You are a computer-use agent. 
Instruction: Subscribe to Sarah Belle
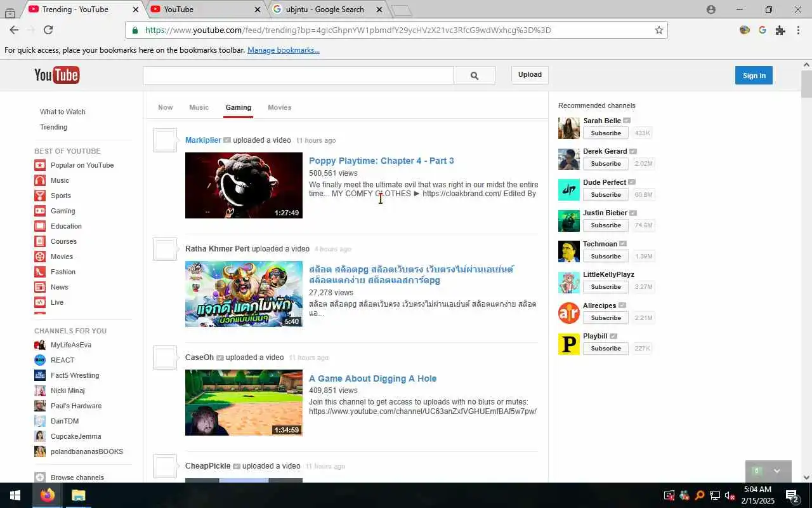(x=606, y=133)
